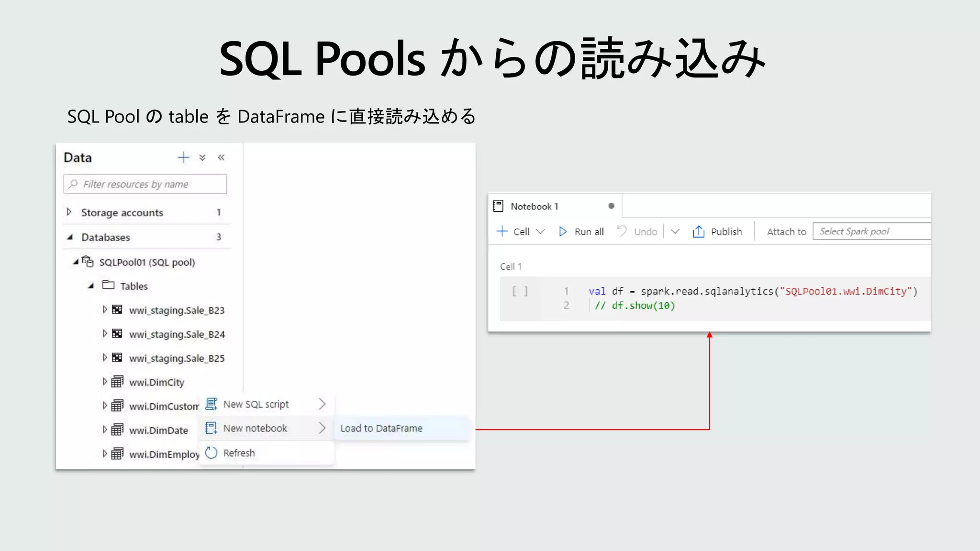Collapse the Tables folder node
980x551 pixels.
pos(91,286)
